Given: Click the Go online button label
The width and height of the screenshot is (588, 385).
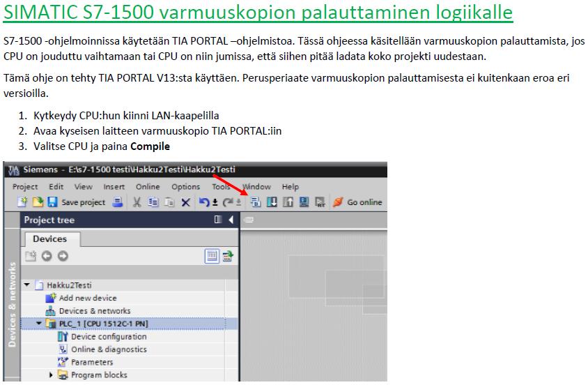Looking at the screenshot, I should pyautogui.click(x=364, y=202).
